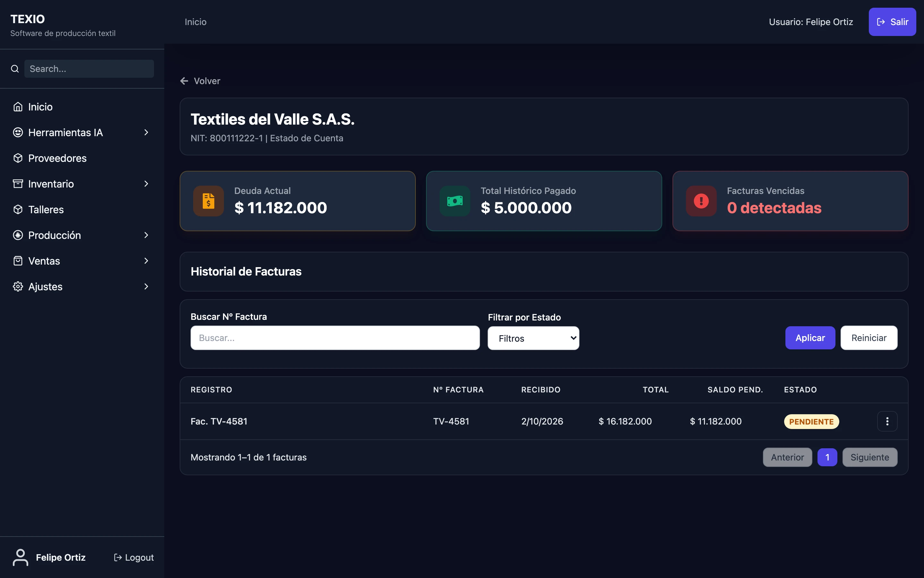Focus the Buscar N° Factura input

point(335,338)
